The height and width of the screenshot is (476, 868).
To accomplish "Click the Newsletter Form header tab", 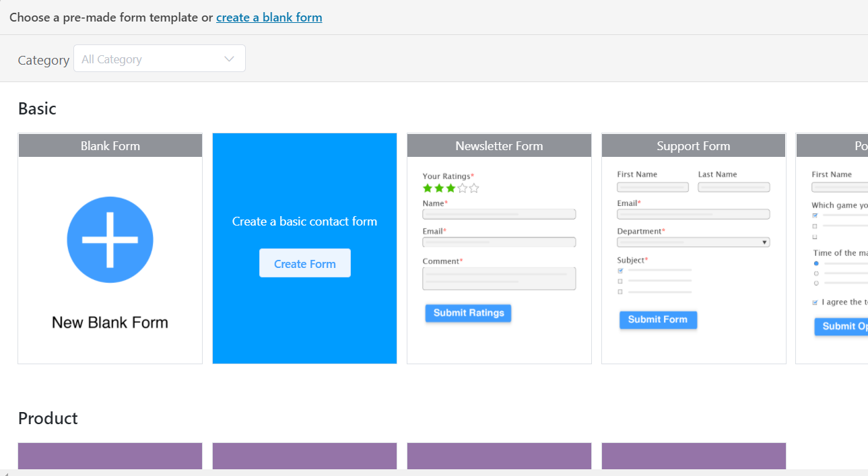I will pos(499,145).
